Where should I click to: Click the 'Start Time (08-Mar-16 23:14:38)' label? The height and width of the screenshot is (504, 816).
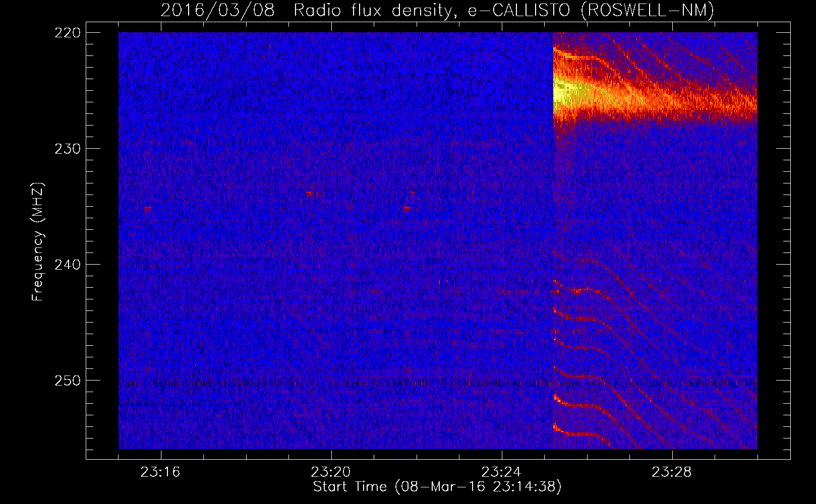[437, 487]
